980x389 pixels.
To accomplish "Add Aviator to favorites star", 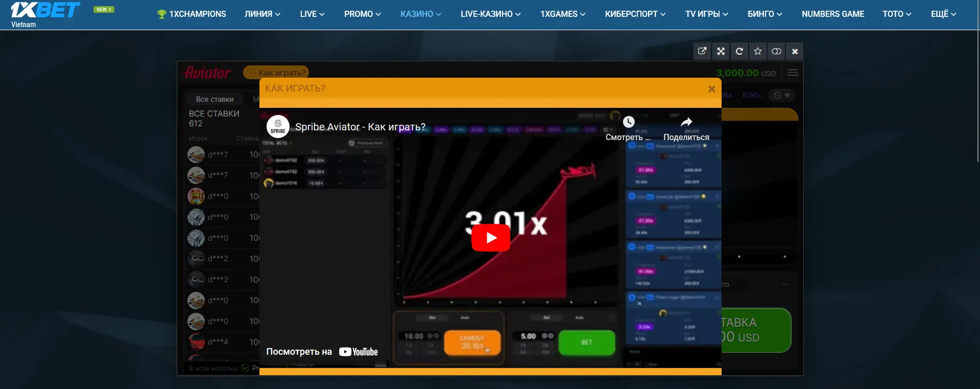I will pyautogui.click(x=758, y=51).
